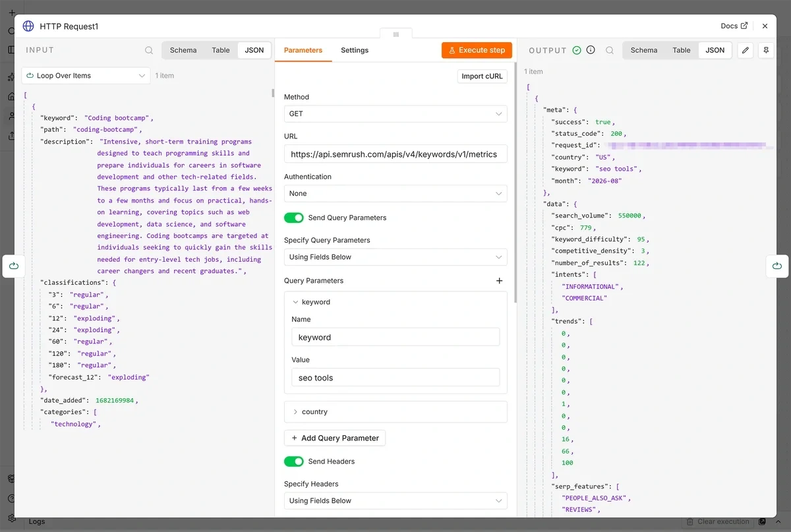This screenshot has height=532, width=791.
Task: Open Specify Query Parameters dropdown
Action: (x=395, y=257)
